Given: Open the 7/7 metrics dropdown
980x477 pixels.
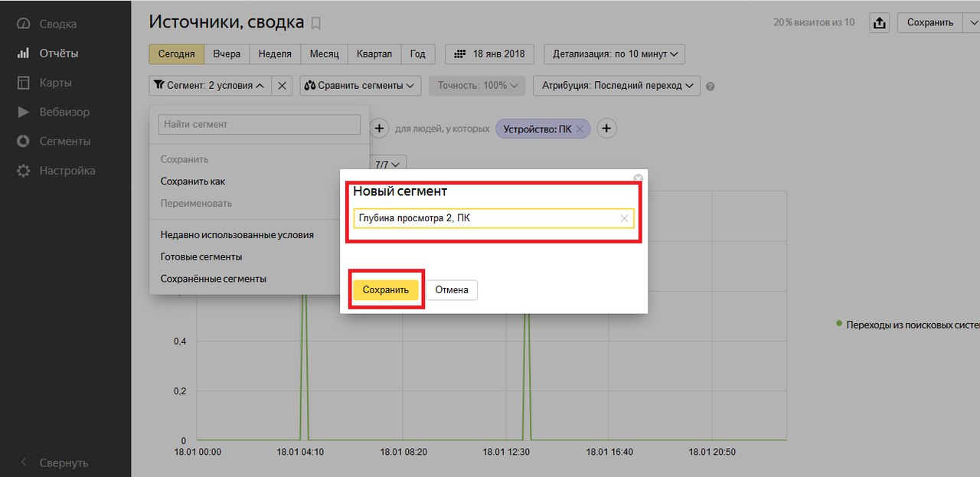Looking at the screenshot, I should [389, 164].
